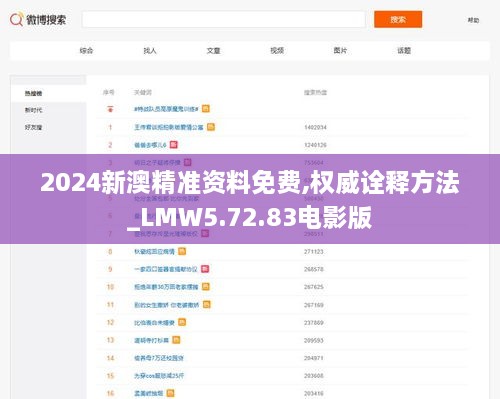Screen dimensions: 500x399
Task: Click the 关键词 column header
Action: [143, 92]
